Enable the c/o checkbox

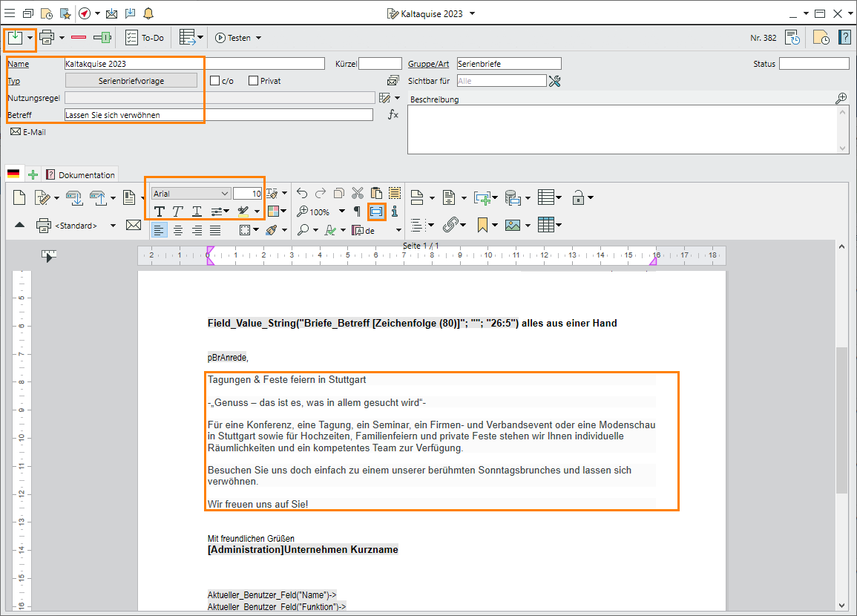215,81
